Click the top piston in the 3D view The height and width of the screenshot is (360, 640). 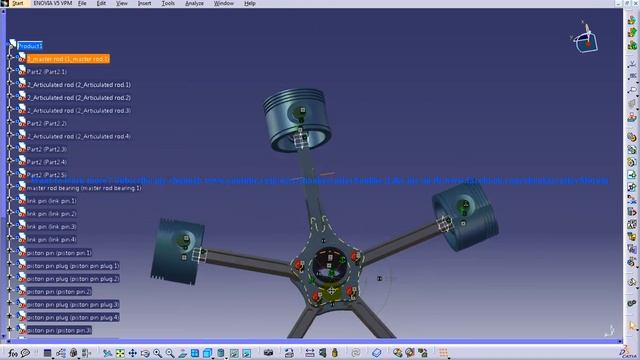(297, 120)
